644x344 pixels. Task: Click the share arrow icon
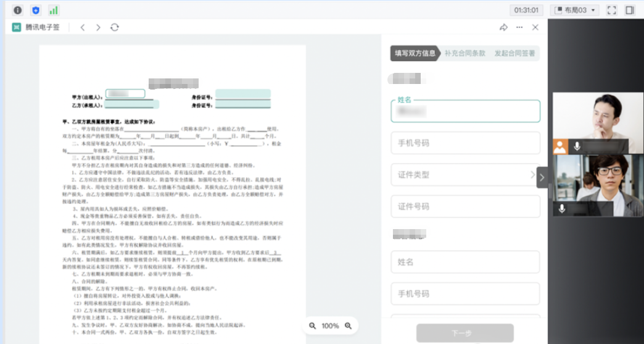click(503, 27)
